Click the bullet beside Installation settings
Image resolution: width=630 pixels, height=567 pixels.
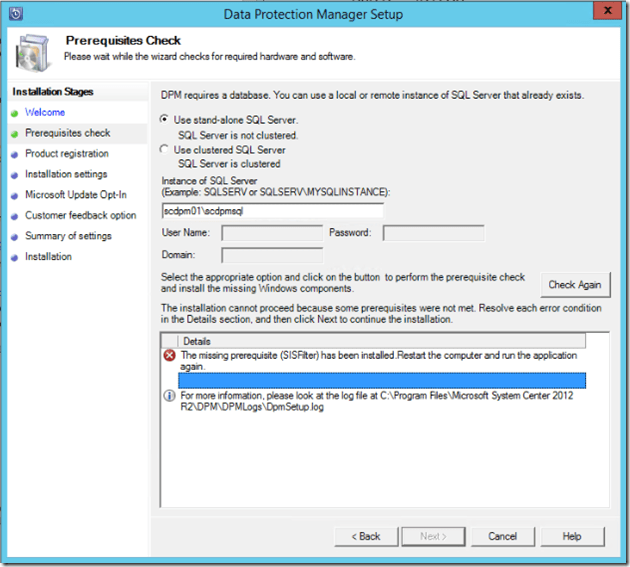[15, 175]
